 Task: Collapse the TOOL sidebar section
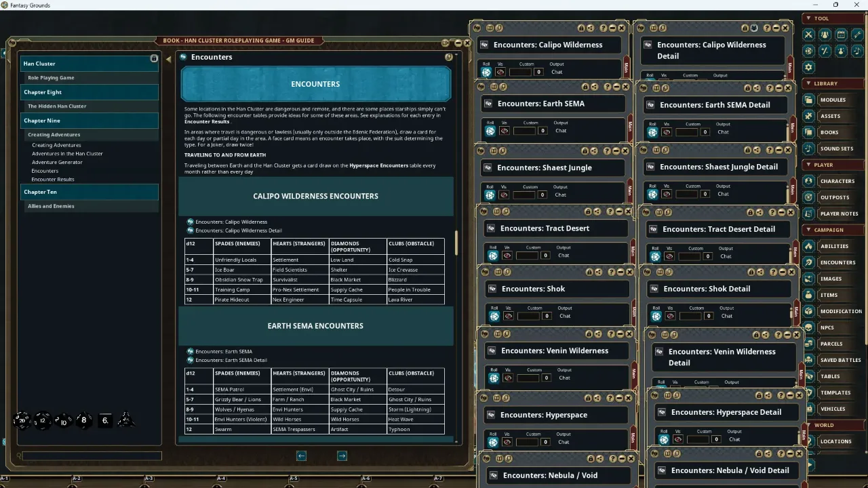tap(808, 18)
